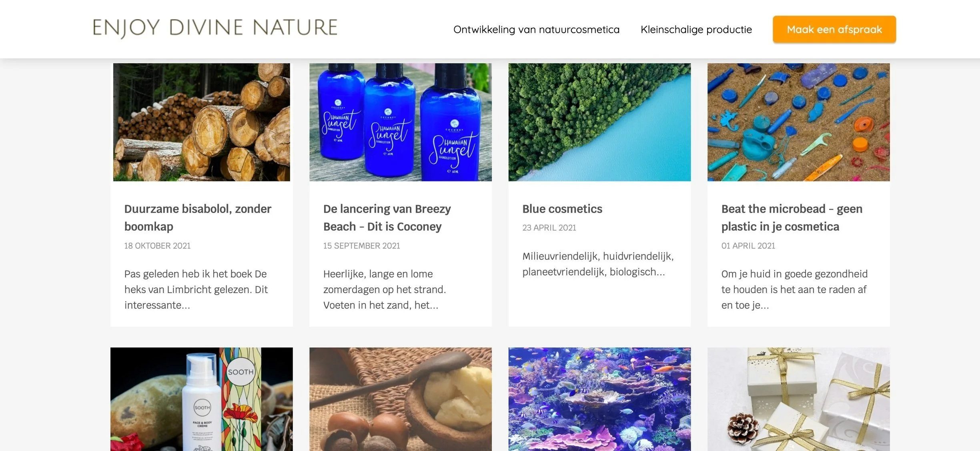Open the Sooth face & body crème image

click(x=202, y=399)
